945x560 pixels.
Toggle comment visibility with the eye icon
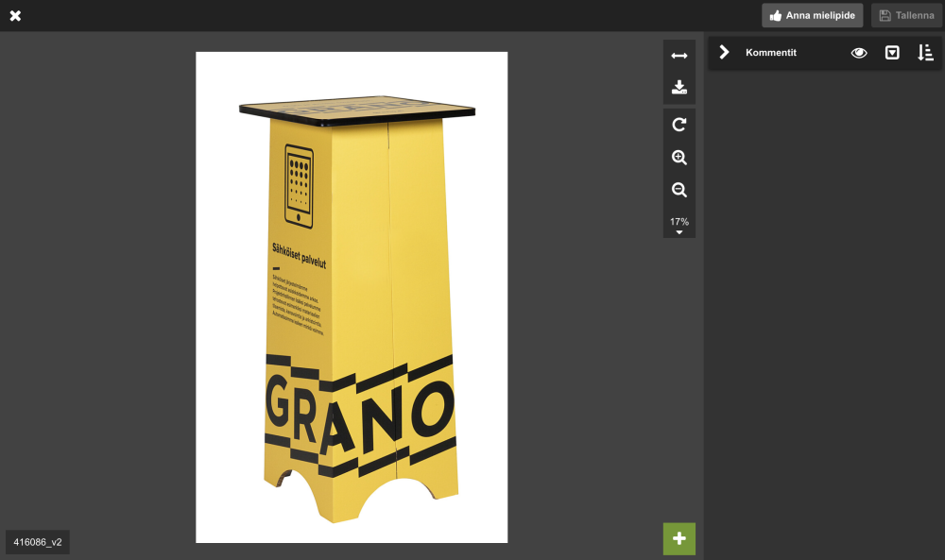point(859,53)
